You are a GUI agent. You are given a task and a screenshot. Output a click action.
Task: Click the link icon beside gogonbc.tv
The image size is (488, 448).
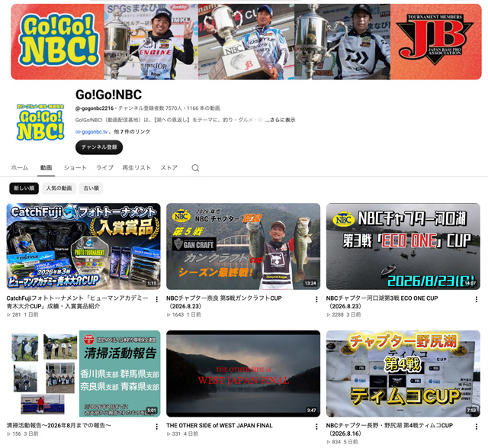(78, 132)
